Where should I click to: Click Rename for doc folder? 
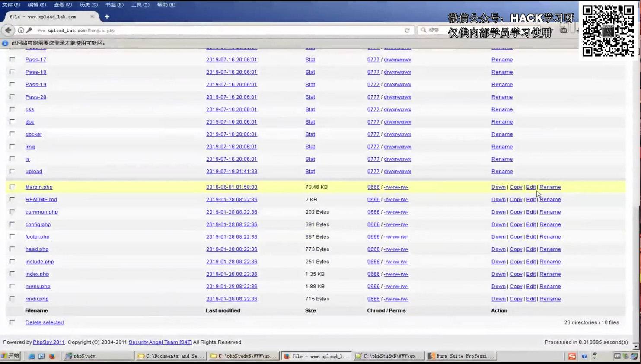pos(502,122)
